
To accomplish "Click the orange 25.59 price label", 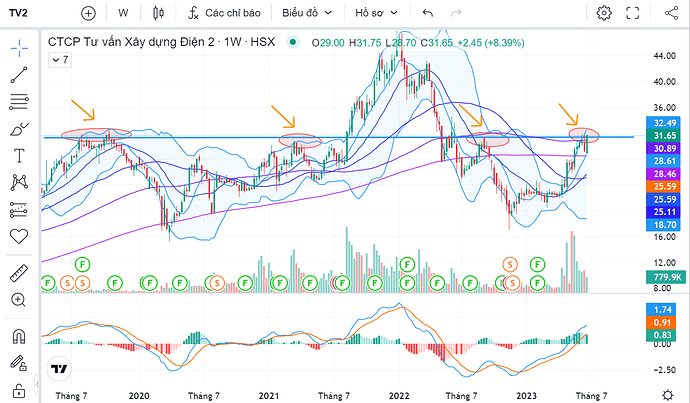I will pos(665,187).
